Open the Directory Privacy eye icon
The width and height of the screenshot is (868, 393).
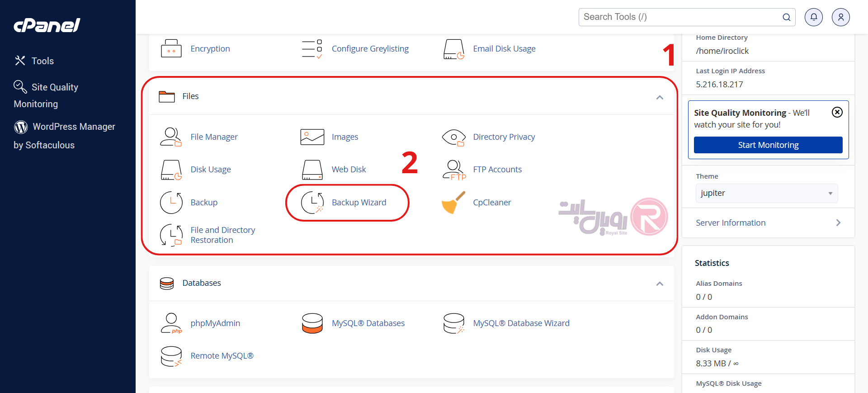pyautogui.click(x=453, y=137)
